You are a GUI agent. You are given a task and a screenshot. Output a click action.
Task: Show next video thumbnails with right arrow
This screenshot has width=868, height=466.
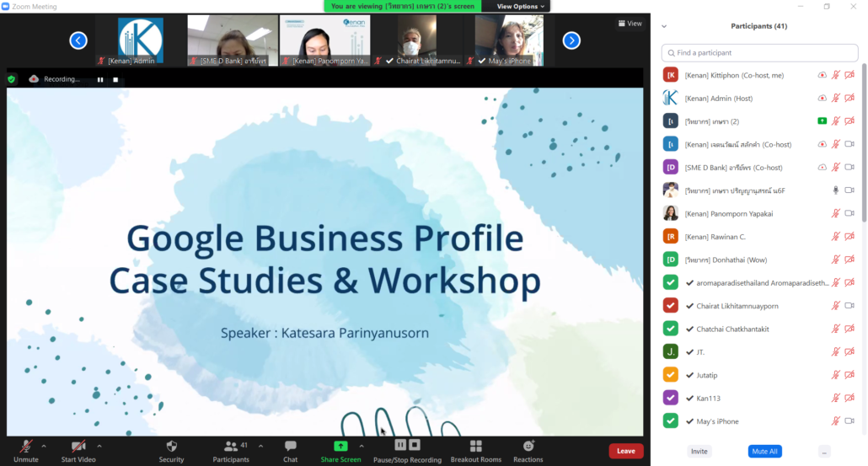pyautogui.click(x=571, y=40)
